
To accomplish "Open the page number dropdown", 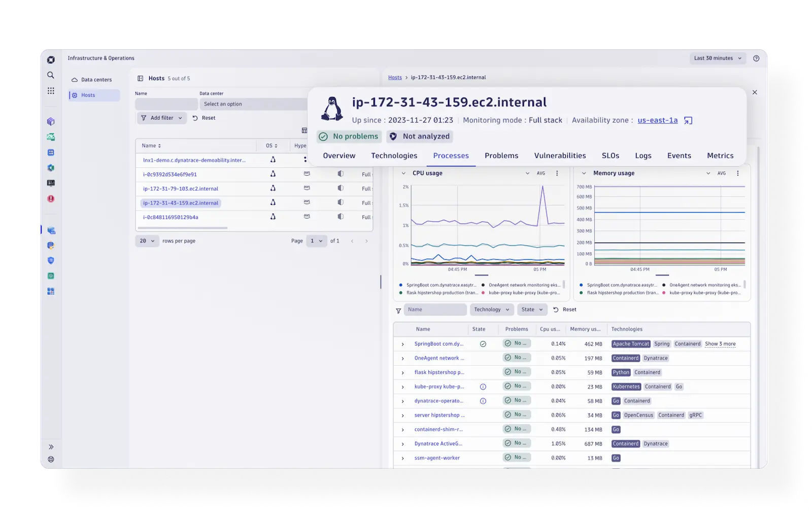I will click(317, 241).
